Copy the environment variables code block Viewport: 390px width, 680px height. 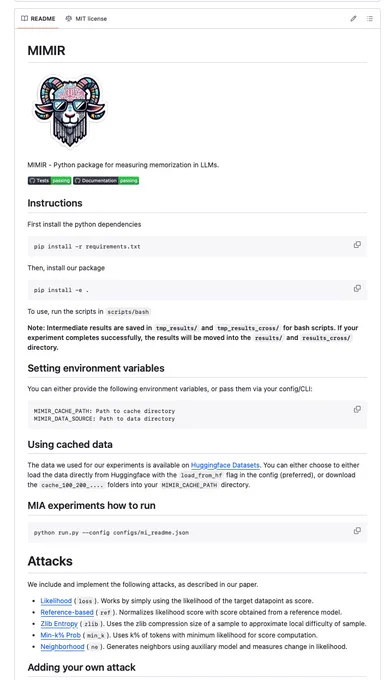(357, 410)
